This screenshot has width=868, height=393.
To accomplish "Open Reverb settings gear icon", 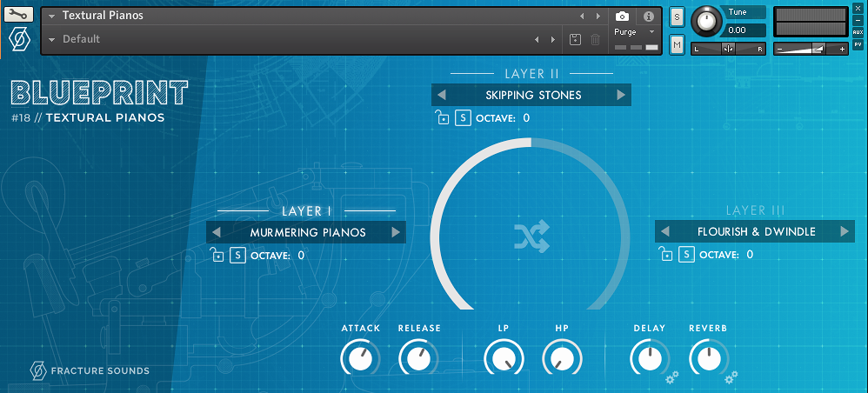I will coord(731,378).
